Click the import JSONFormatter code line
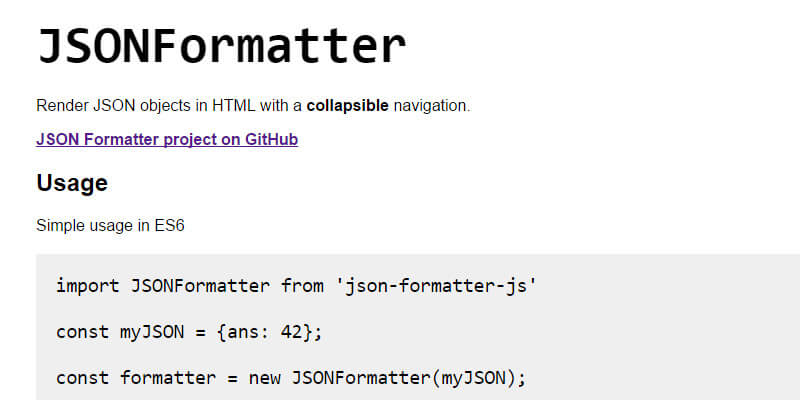Viewport: 800px width, 400px height. click(x=296, y=286)
